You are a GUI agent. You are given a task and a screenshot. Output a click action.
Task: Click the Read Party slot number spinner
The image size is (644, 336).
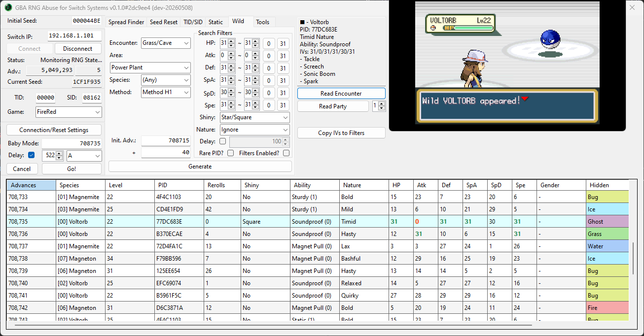379,106
